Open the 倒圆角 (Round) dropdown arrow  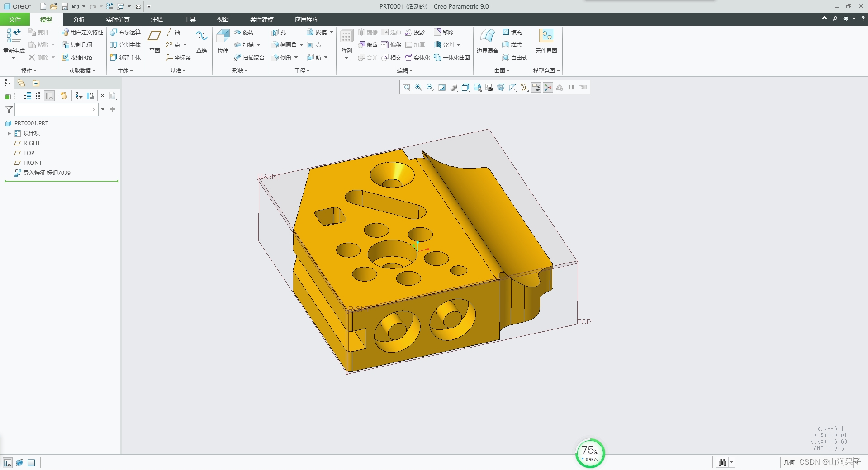coord(301,45)
